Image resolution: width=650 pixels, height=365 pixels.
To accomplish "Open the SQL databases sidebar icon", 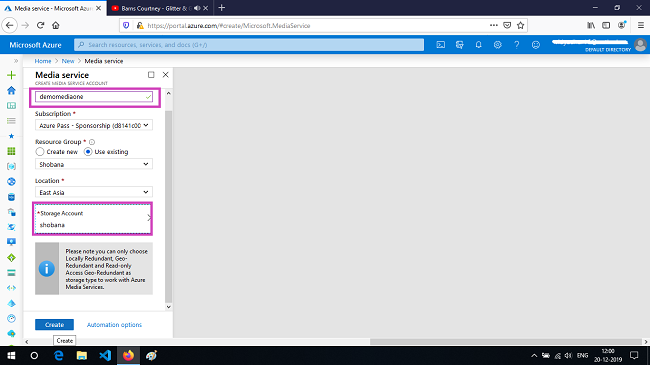I will pos(11,197).
